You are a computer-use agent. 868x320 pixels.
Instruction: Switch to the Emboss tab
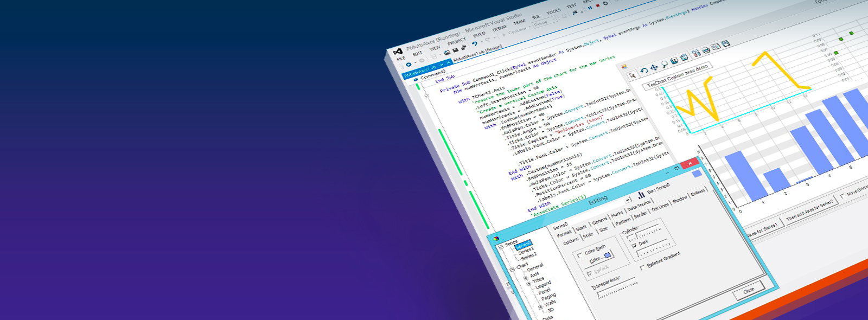click(698, 192)
